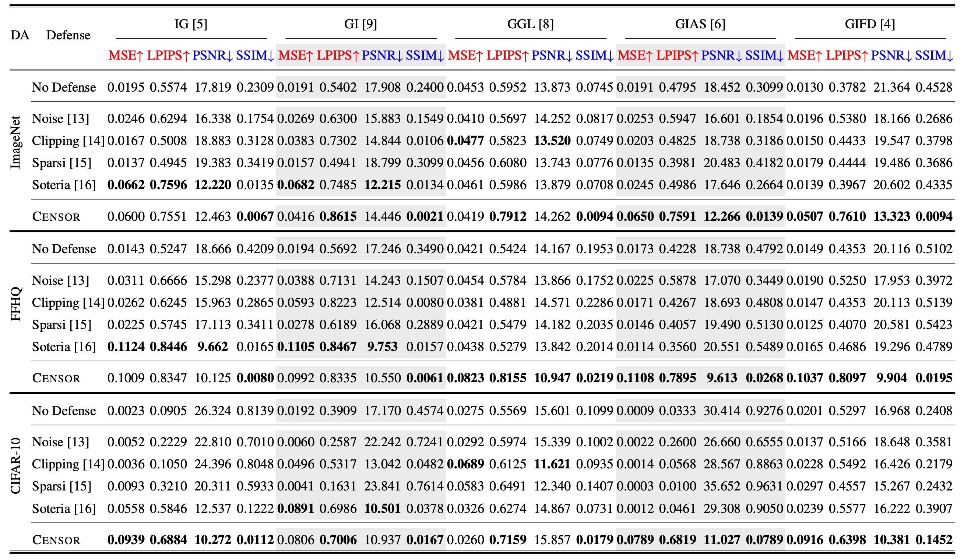Click the bold value 13.520

[x=552, y=141]
